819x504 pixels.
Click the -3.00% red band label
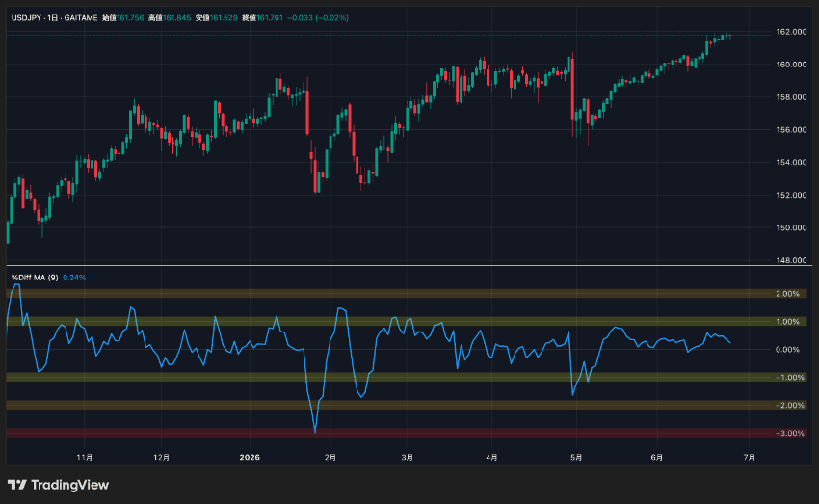789,433
